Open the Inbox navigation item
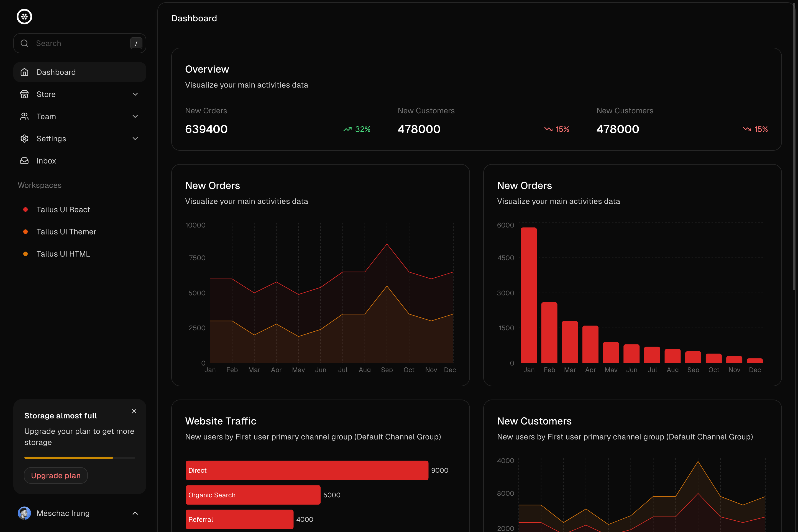Image resolution: width=798 pixels, height=532 pixels. (46, 160)
